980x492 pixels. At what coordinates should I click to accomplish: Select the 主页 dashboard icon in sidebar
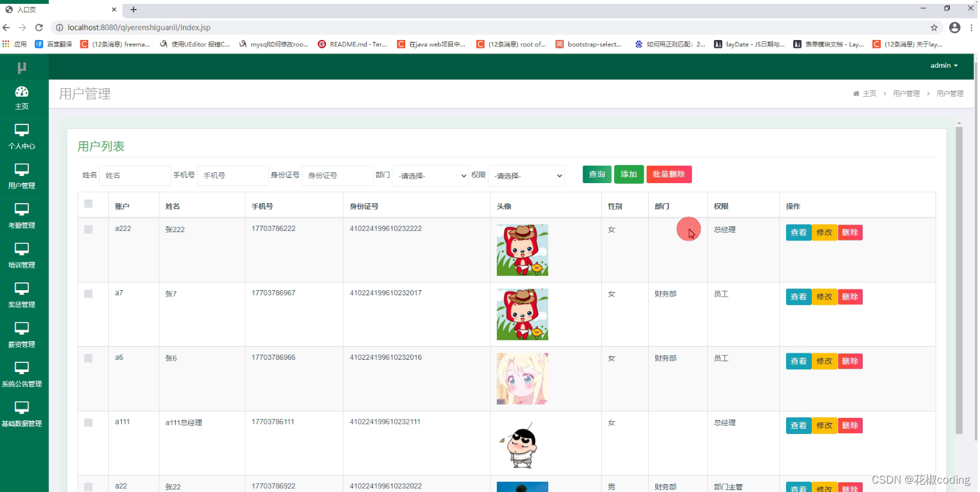23,97
